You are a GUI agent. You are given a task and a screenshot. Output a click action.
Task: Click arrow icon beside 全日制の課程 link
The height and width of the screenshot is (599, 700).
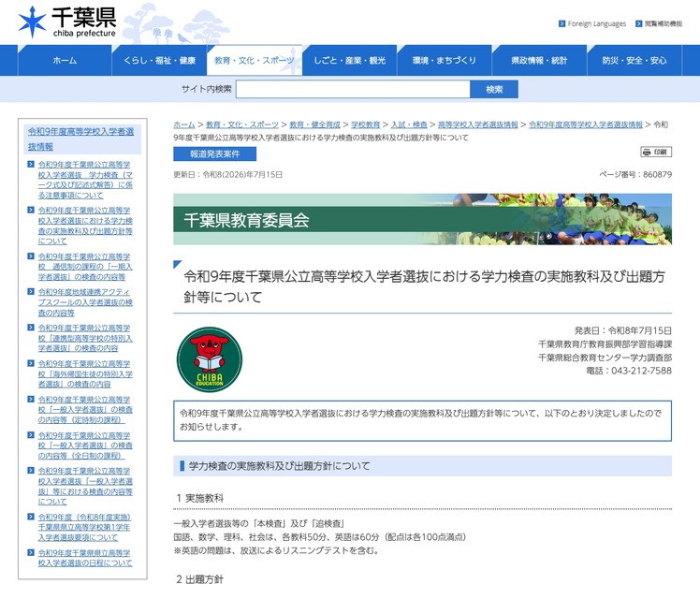coord(31,435)
